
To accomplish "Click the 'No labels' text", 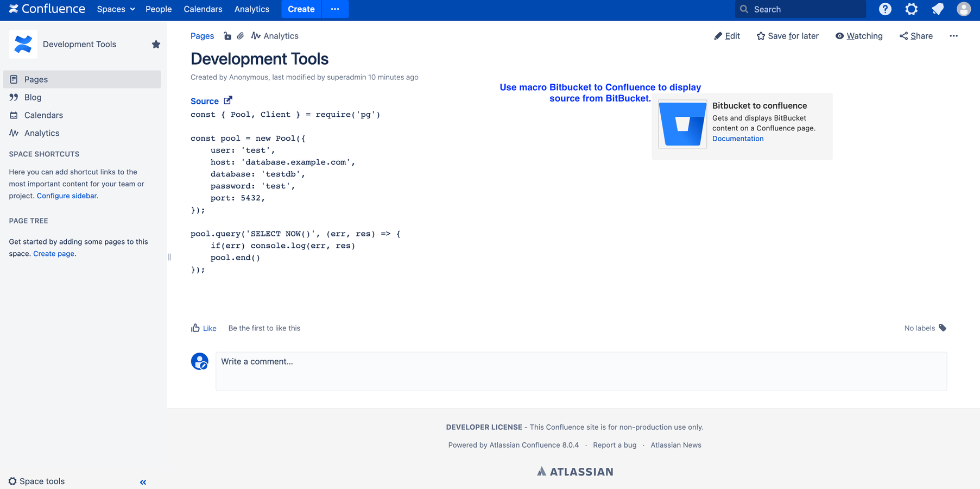I will [x=920, y=328].
